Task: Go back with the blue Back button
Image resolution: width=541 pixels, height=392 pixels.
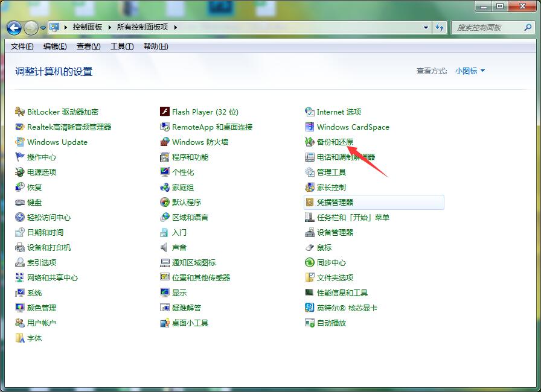Action: (14, 28)
